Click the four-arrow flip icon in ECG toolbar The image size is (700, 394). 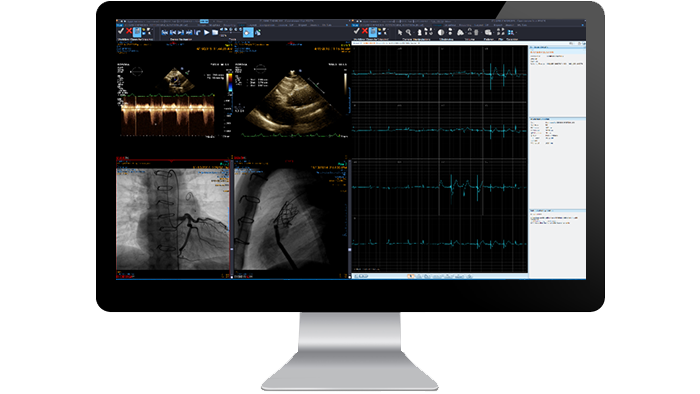click(x=500, y=32)
